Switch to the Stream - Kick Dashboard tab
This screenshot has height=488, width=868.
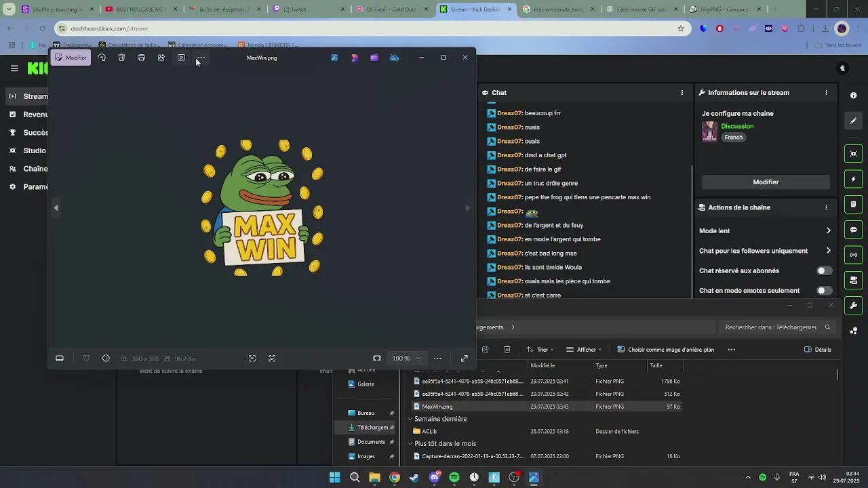click(x=477, y=9)
